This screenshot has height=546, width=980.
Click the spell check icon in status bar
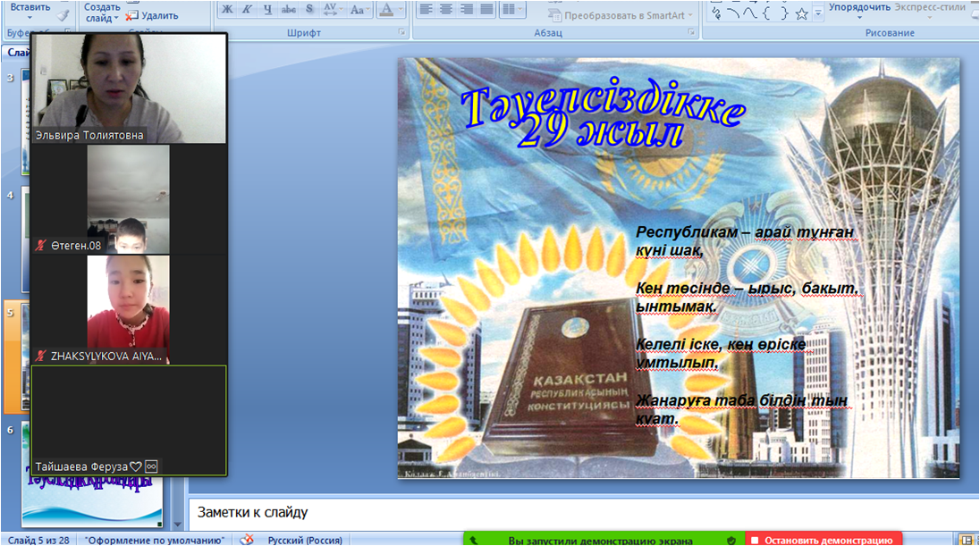click(x=247, y=540)
